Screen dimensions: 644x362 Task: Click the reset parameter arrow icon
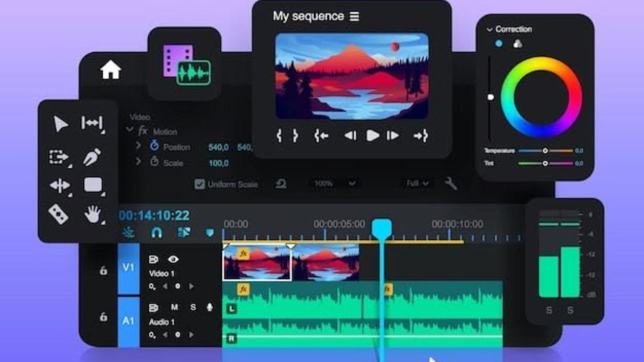pyautogui.click(x=281, y=184)
